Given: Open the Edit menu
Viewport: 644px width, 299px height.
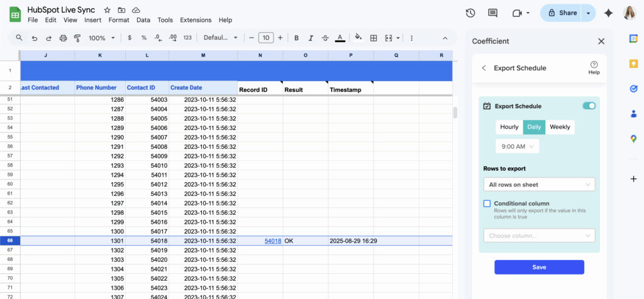Looking at the screenshot, I should coord(50,20).
